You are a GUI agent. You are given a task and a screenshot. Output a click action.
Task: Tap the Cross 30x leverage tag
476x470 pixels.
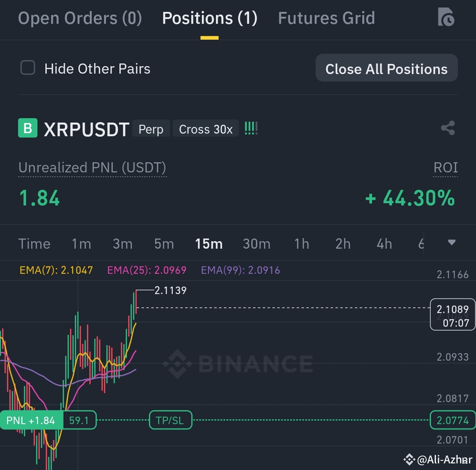click(x=205, y=129)
